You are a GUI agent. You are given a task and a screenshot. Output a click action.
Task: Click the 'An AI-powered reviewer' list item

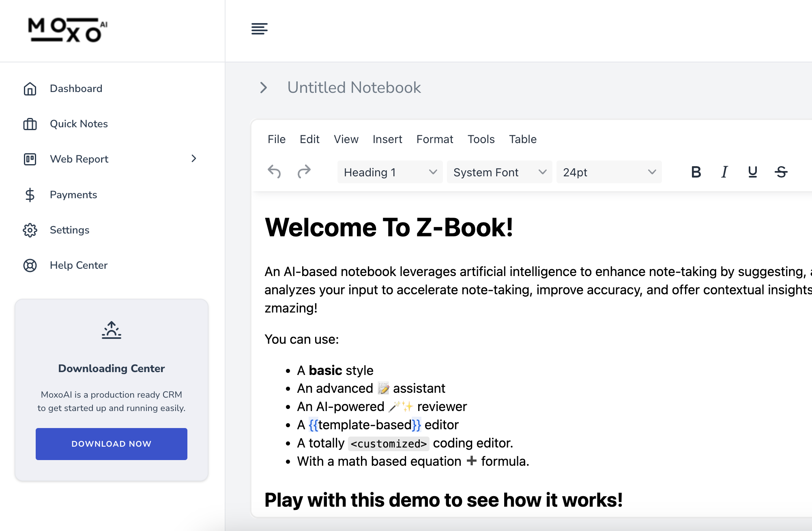(x=382, y=407)
